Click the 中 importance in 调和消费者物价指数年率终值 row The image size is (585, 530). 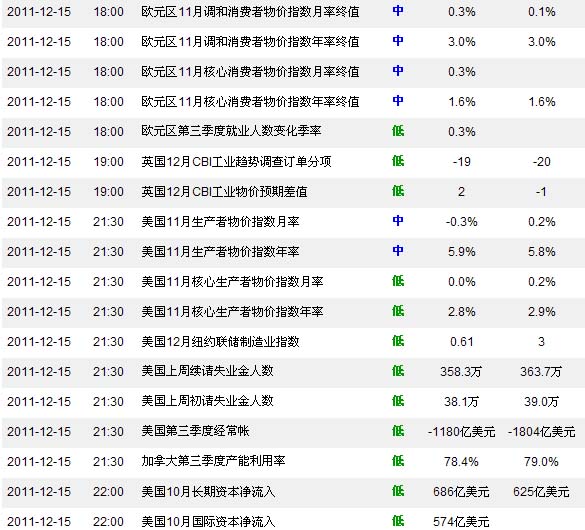tap(398, 41)
